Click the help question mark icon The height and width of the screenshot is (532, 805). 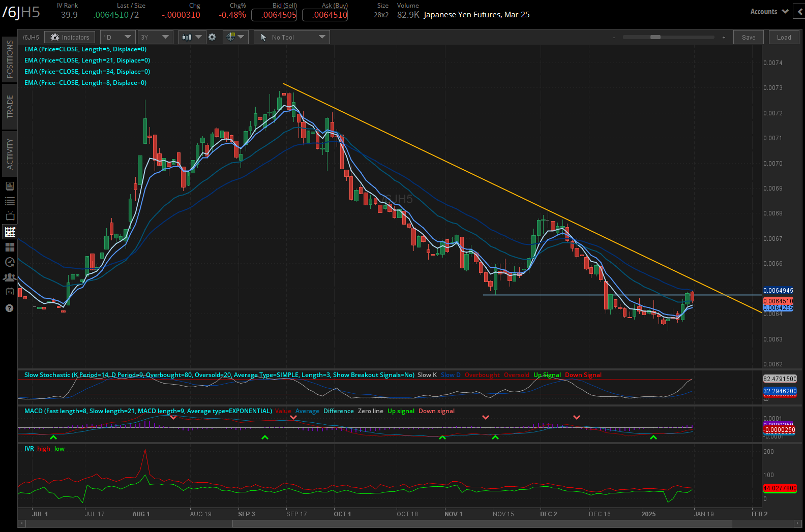(x=9, y=308)
